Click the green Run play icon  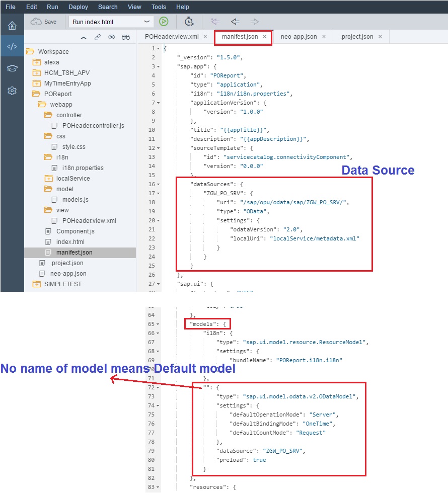164,22
